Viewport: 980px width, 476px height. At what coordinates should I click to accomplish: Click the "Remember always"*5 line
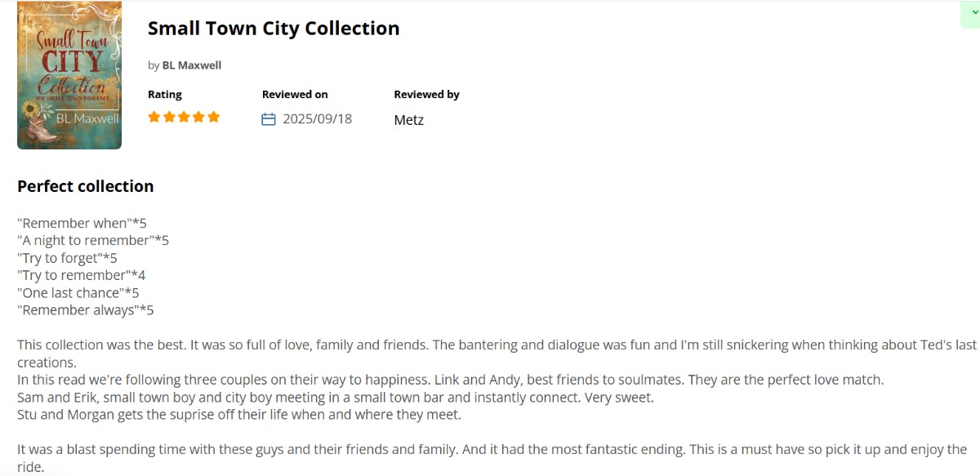pos(86,310)
